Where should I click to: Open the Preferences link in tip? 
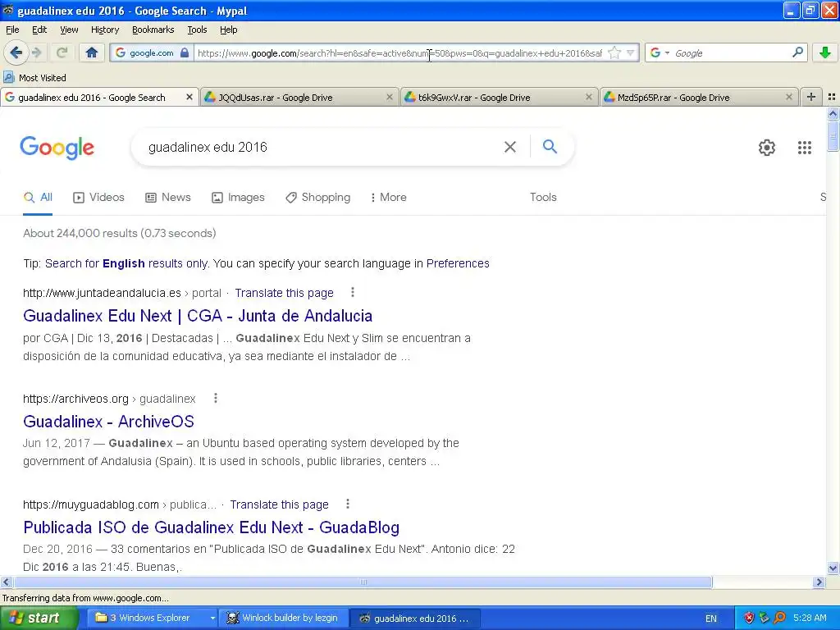[x=458, y=263]
